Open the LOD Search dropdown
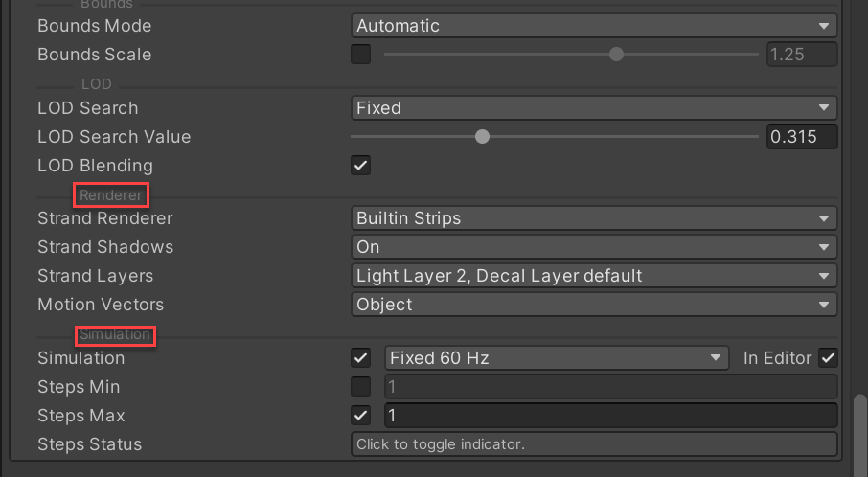The width and height of the screenshot is (868, 477). [x=594, y=108]
